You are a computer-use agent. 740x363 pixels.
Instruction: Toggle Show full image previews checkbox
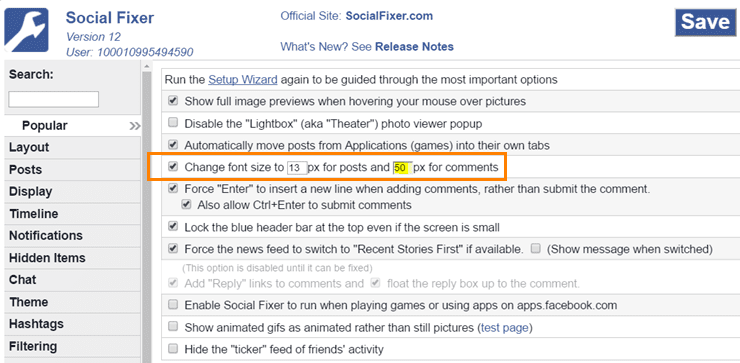(173, 101)
